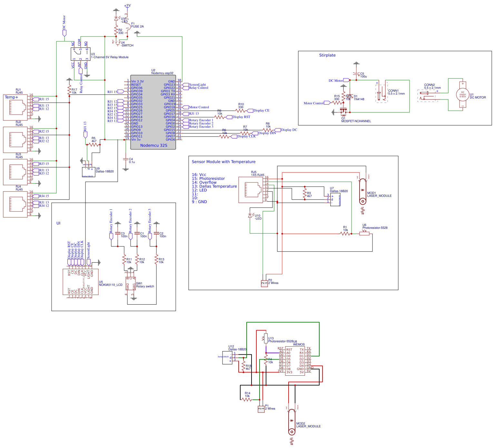The image size is (495, 448).
Task: Select the 1N4148 diode D1 symbol
Action: 350,97
